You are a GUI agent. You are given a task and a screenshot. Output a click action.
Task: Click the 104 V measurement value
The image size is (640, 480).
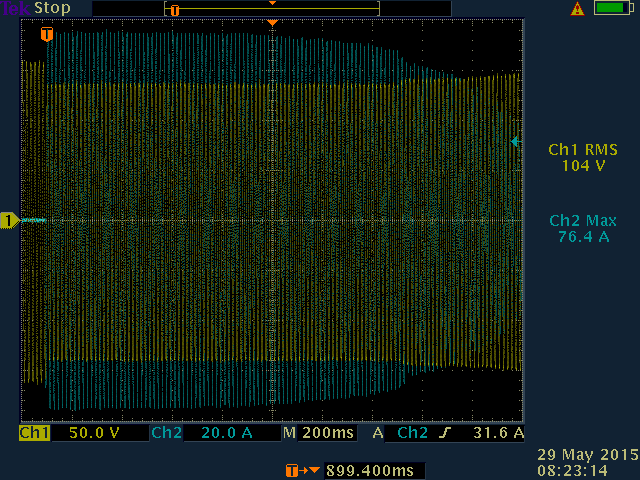tap(583, 166)
